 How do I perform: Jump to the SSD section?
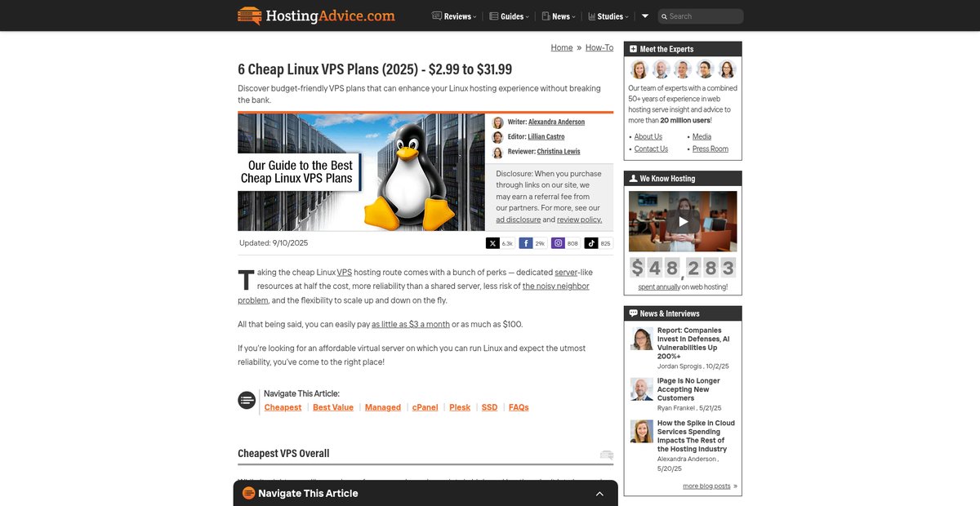point(489,407)
